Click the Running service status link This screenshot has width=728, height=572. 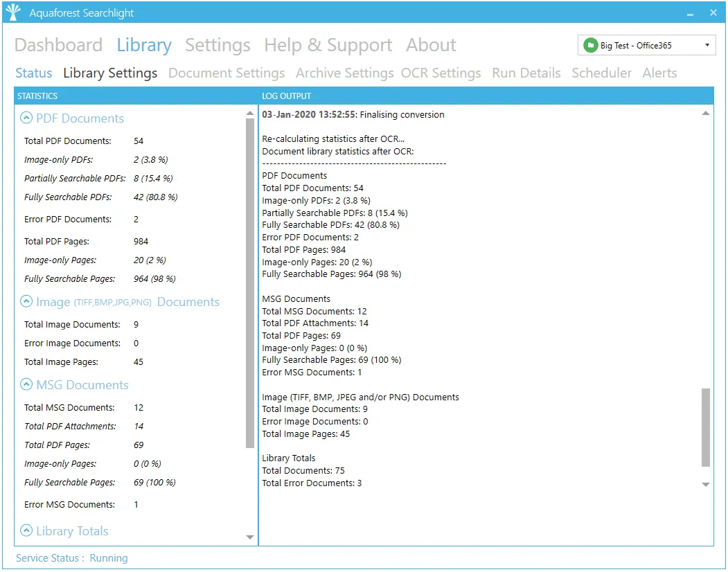109,558
